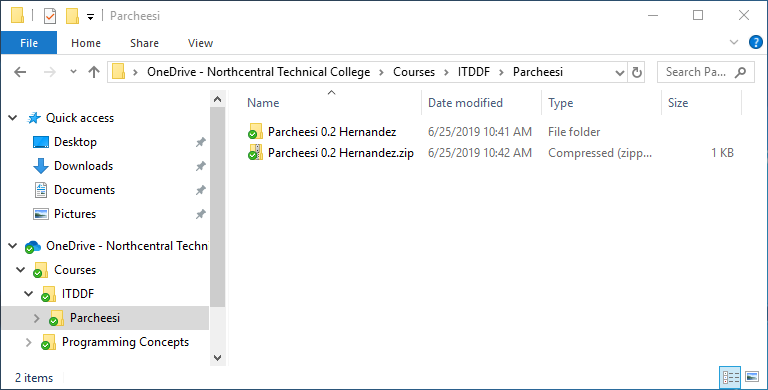Select the Parcheesi 0.2 Hernandez.zip file
This screenshot has width=768, height=390.
341,153
